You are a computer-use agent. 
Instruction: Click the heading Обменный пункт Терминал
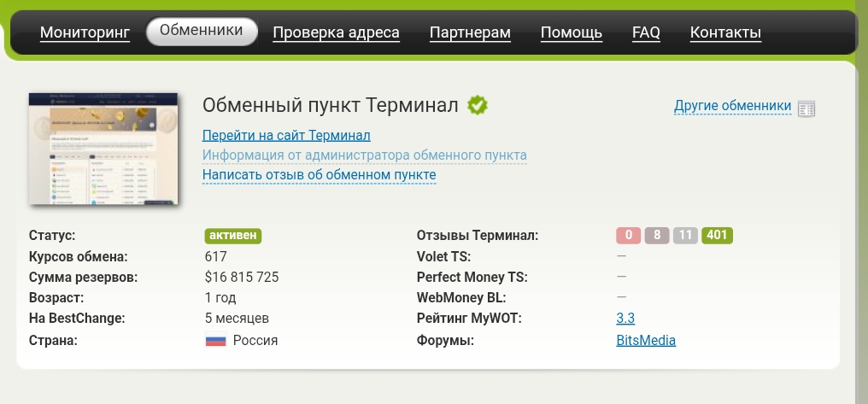(x=330, y=105)
